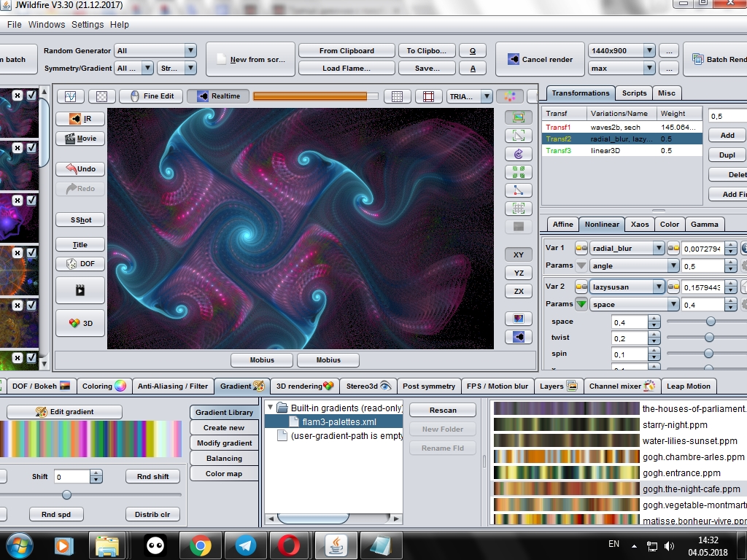Screen dimensions: 747x560
Task: Switch to the Xaos tab
Action: pyautogui.click(x=639, y=225)
